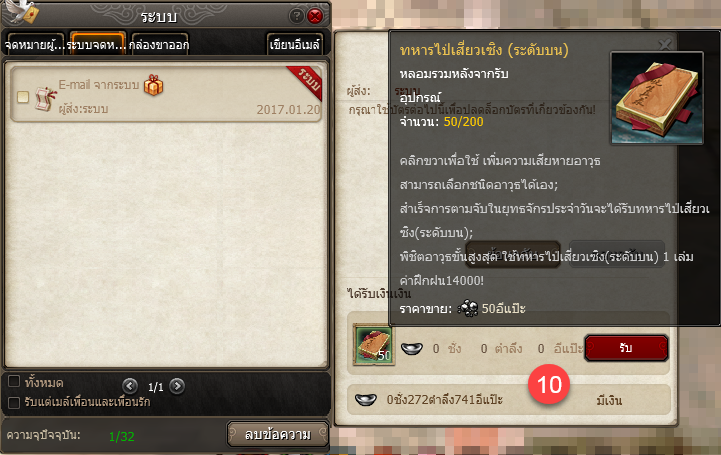Go to the next mail page arrow
This screenshot has width=721, height=455.
(177, 386)
